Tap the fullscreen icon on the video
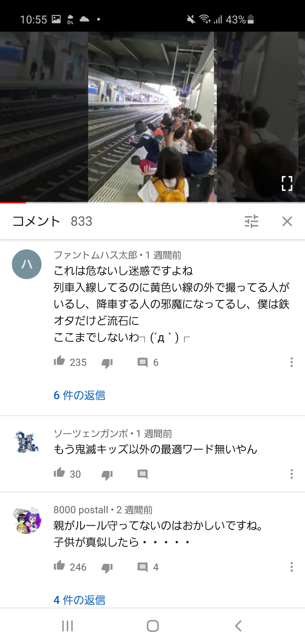This screenshot has width=305, height=644. tap(287, 184)
